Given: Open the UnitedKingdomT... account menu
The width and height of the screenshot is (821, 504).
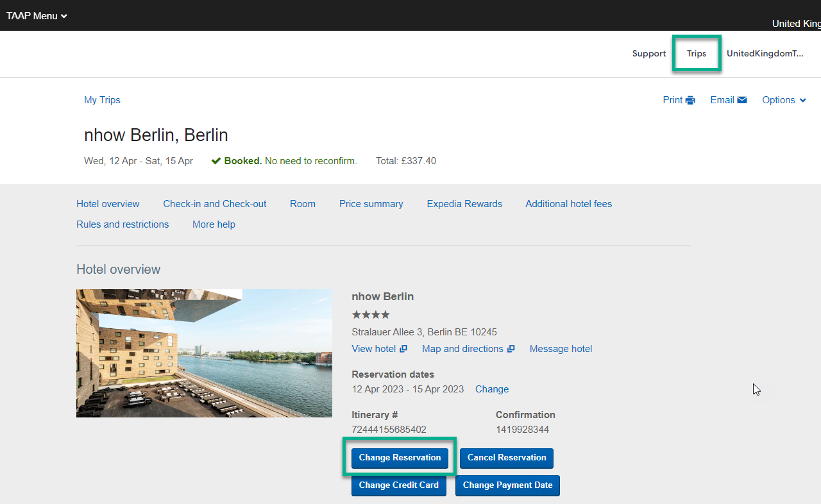Looking at the screenshot, I should click(x=765, y=53).
